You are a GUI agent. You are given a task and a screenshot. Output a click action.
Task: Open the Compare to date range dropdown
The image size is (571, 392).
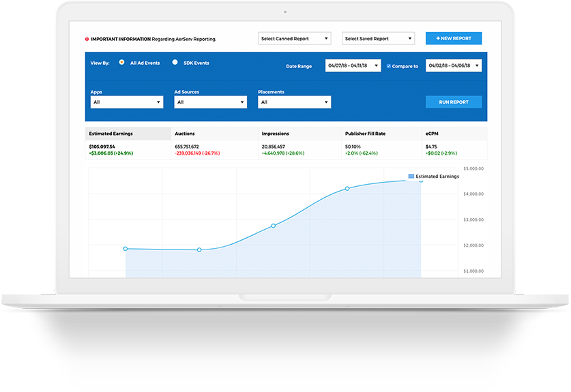[x=454, y=66]
